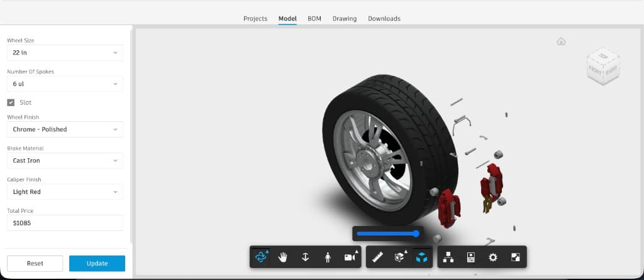The image size is (644, 280).
Task: Open the Model browser tree
Action: [x=448, y=257]
